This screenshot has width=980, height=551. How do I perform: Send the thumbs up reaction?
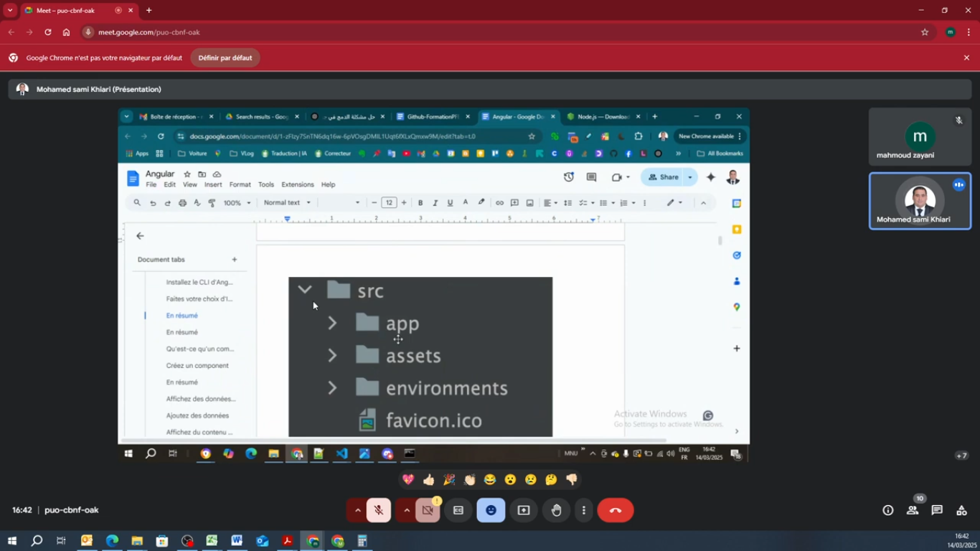[429, 479]
